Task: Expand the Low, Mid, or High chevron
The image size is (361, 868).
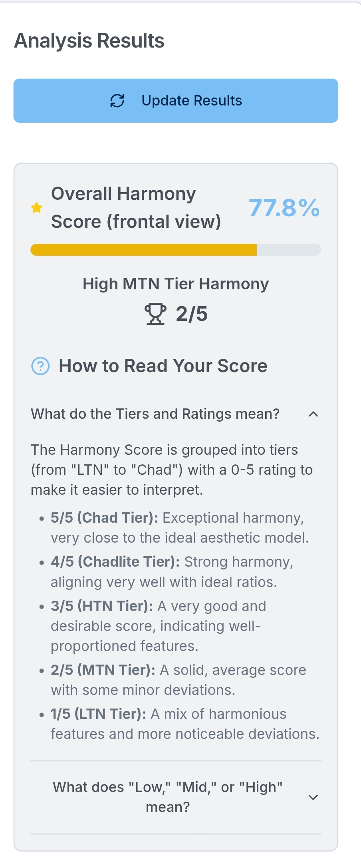Action: 313,797
